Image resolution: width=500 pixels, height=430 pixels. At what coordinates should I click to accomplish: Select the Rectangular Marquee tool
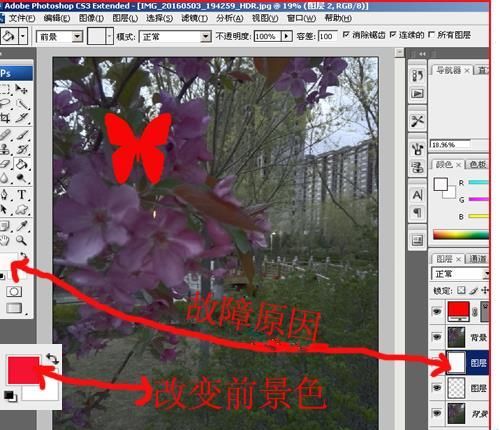click(4, 89)
